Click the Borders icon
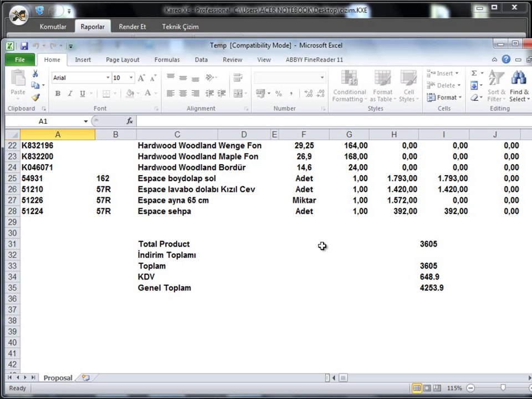532x399 pixels. tap(106, 93)
